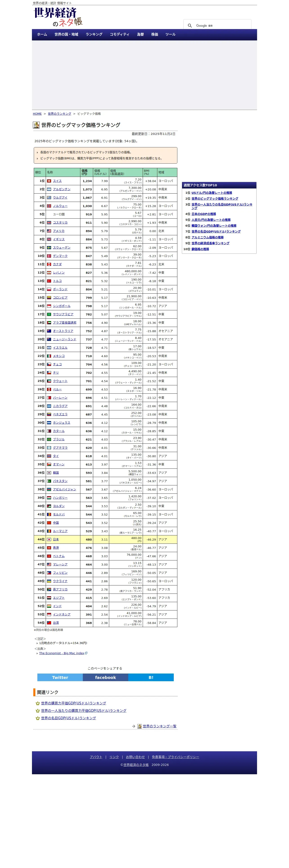This screenshot has height=868, width=289.
Task: Follow the HOME breadcrumb link
Action: pos(37,114)
